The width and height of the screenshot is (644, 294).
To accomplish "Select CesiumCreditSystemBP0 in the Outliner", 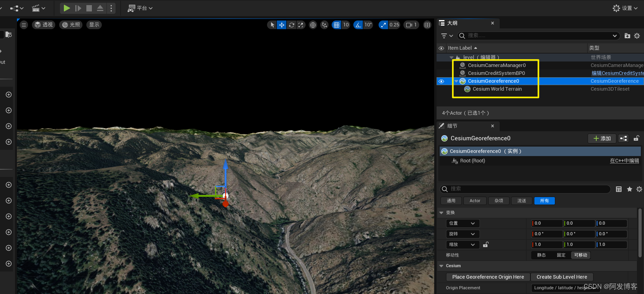I will click(496, 73).
